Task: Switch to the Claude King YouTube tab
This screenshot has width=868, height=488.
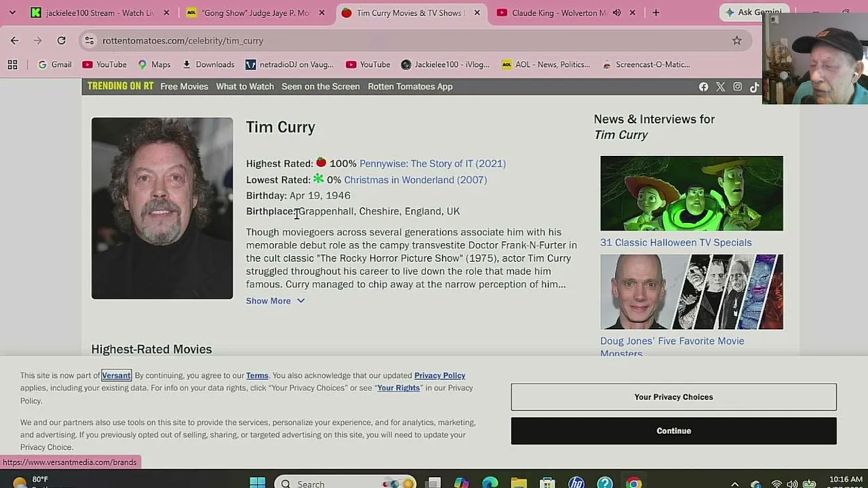Action: pyautogui.click(x=559, y=13)
